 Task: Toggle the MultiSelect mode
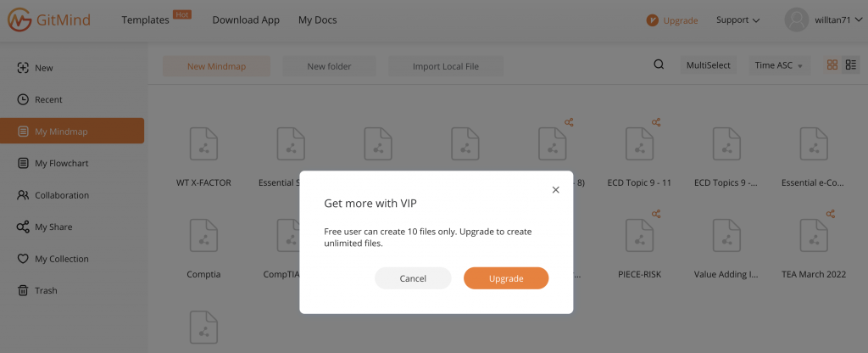[x=709, y=65]
